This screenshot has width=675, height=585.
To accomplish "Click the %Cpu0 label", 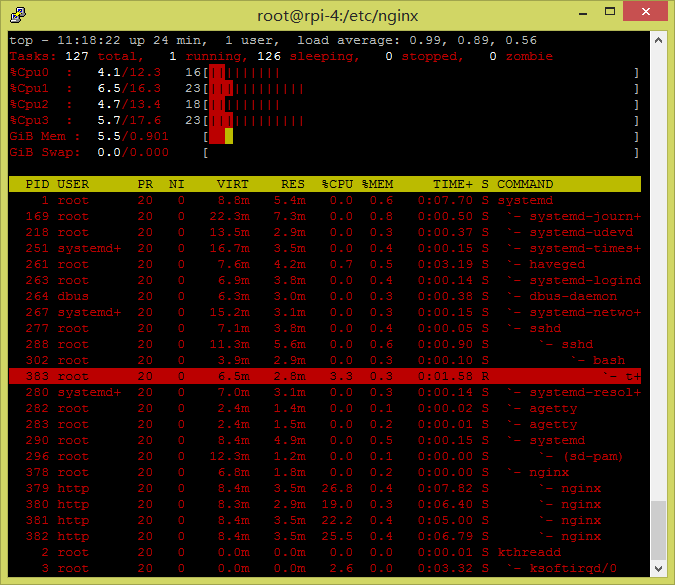I will [29, 72].
